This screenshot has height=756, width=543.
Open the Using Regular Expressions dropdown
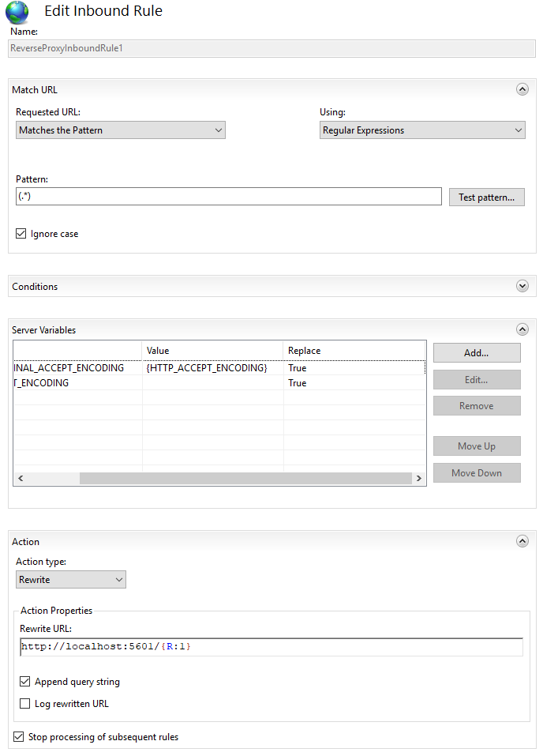(422, 130)
